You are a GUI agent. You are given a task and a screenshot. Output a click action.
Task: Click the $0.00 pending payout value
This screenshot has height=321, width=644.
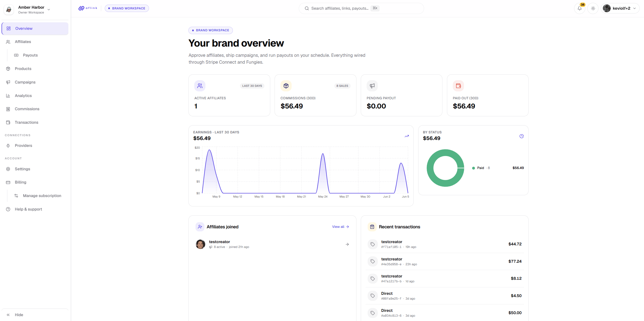tap(376, 106)
